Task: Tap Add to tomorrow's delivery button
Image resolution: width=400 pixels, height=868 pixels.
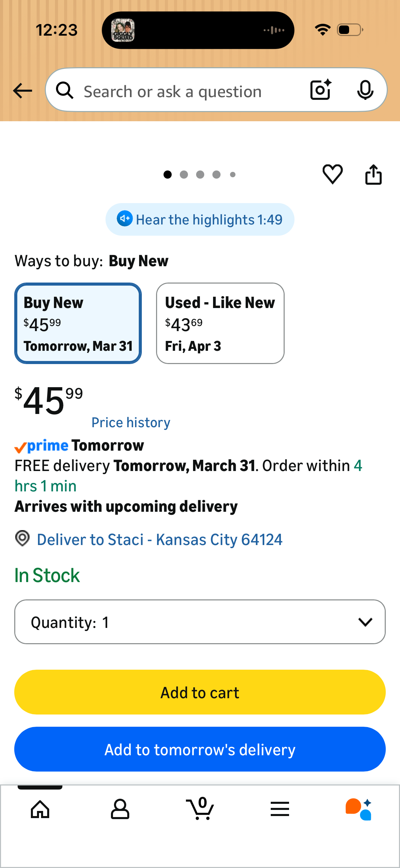Action: [200, 749]
